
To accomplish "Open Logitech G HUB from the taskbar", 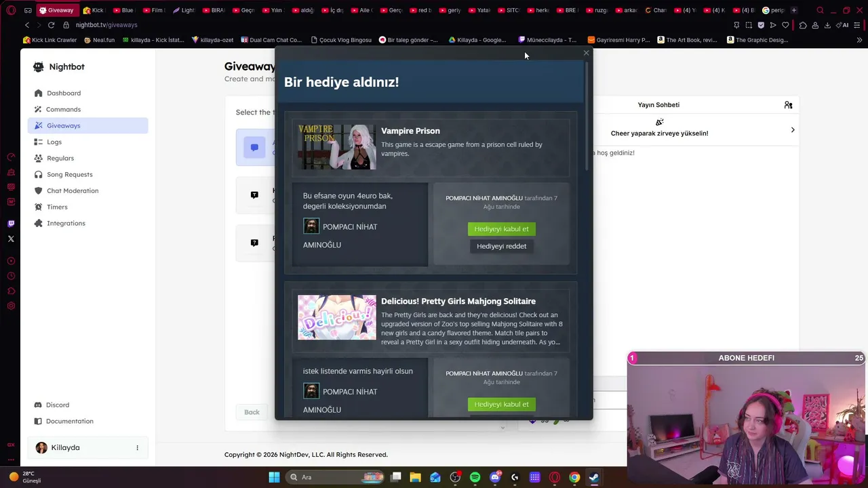I will click(515, 477).
